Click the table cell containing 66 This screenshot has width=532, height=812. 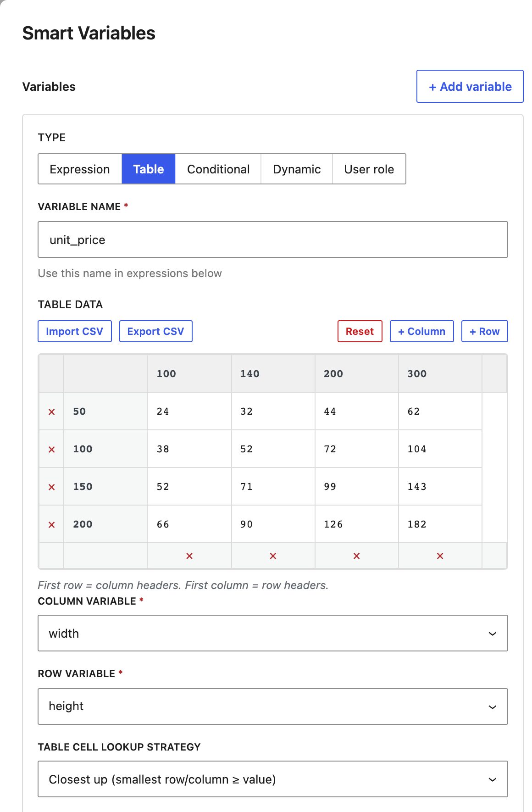[189, 524]
